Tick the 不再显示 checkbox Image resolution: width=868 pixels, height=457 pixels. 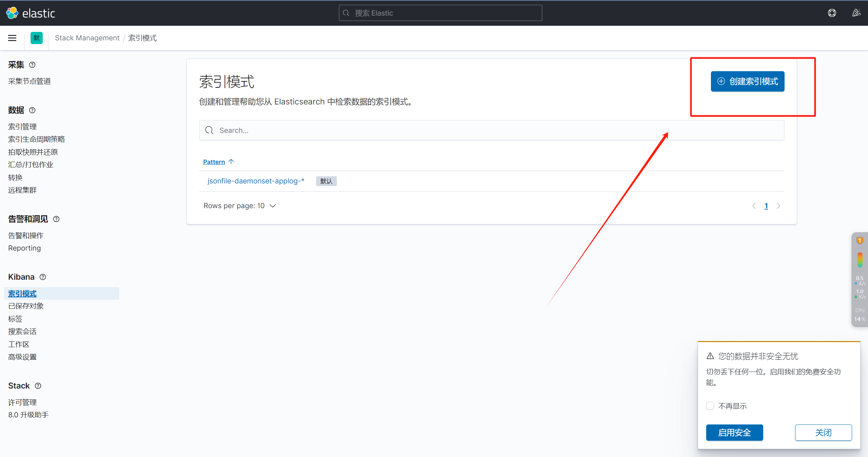710,406
